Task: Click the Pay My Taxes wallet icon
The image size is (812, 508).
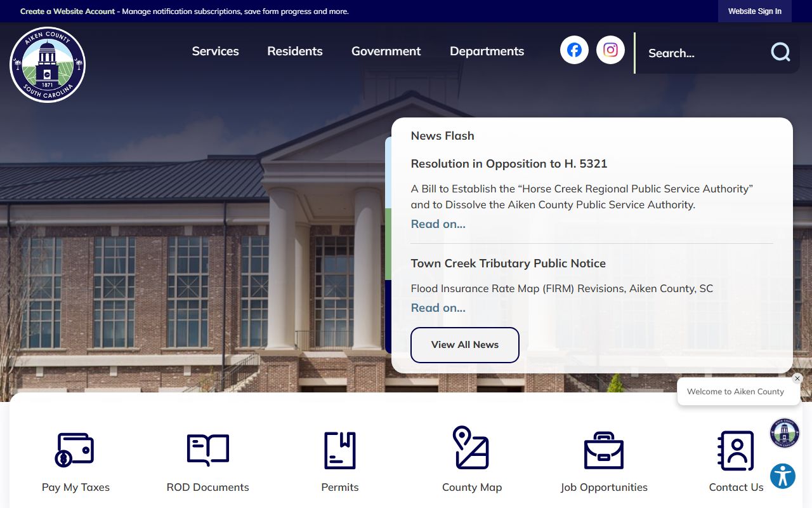Action: click(x=75, y=450)
